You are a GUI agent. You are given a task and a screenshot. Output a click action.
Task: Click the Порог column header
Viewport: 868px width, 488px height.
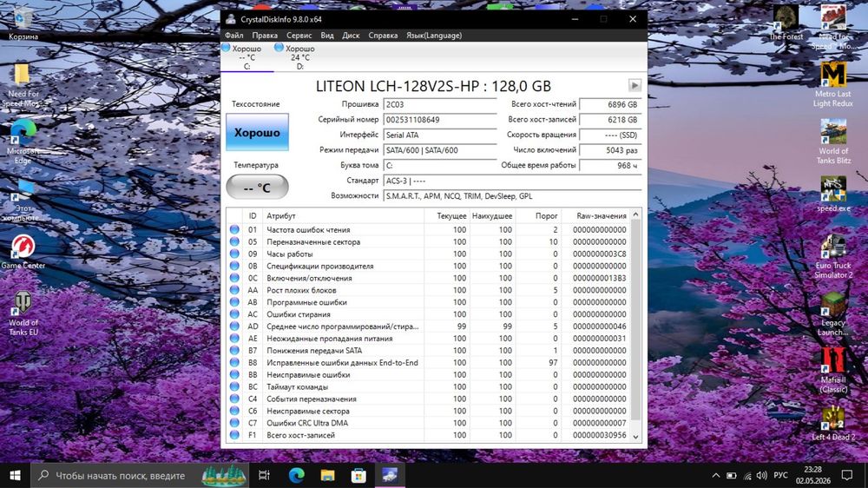click(x=538, y=216)
